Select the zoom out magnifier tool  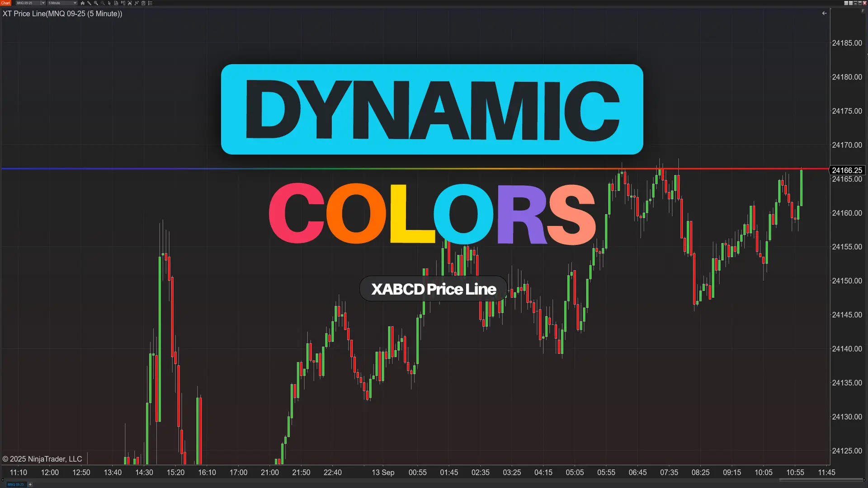(103, 3)
